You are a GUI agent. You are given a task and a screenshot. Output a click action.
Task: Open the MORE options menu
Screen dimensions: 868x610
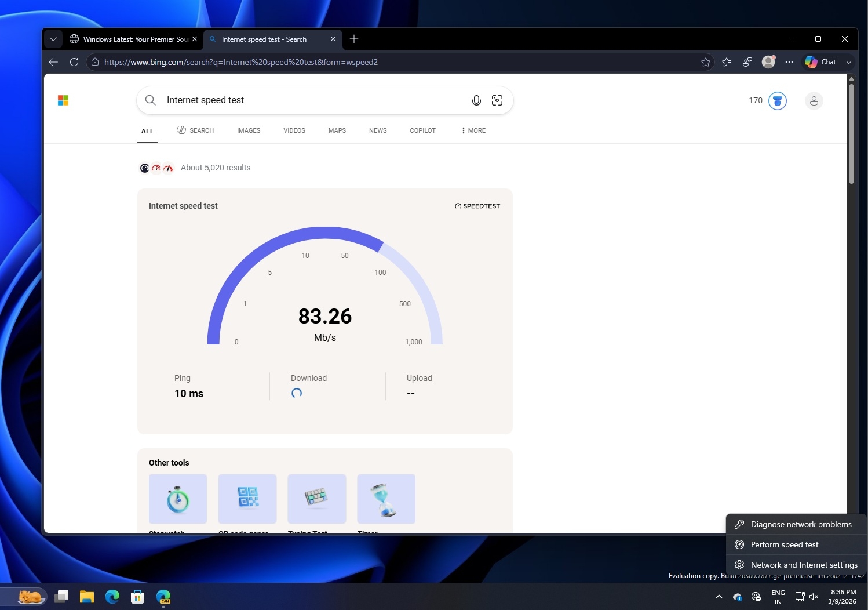pyautogui.click(x=472, y=130)
